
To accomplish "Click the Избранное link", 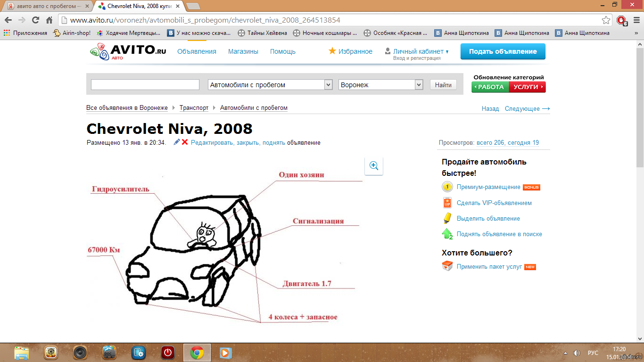I will tap(355, 51).
